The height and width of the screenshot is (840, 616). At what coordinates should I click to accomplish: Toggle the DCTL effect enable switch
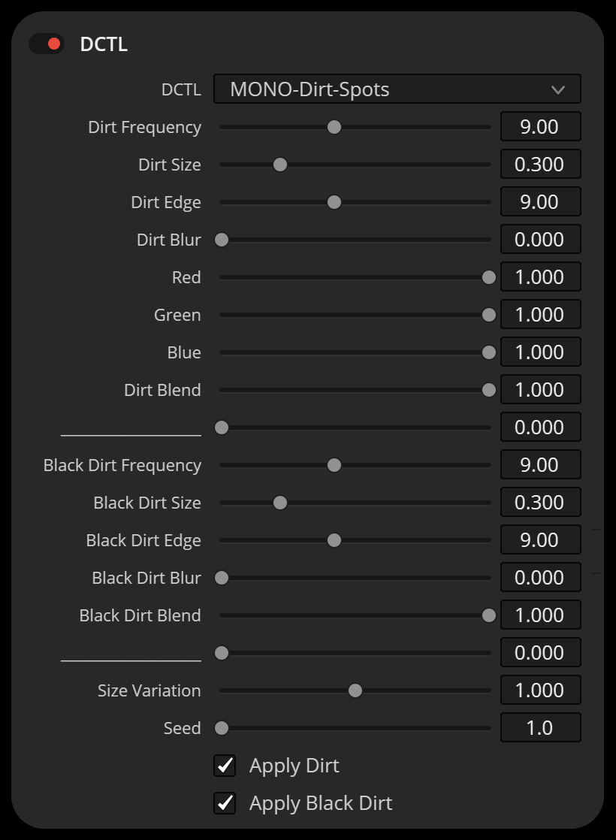46,44
